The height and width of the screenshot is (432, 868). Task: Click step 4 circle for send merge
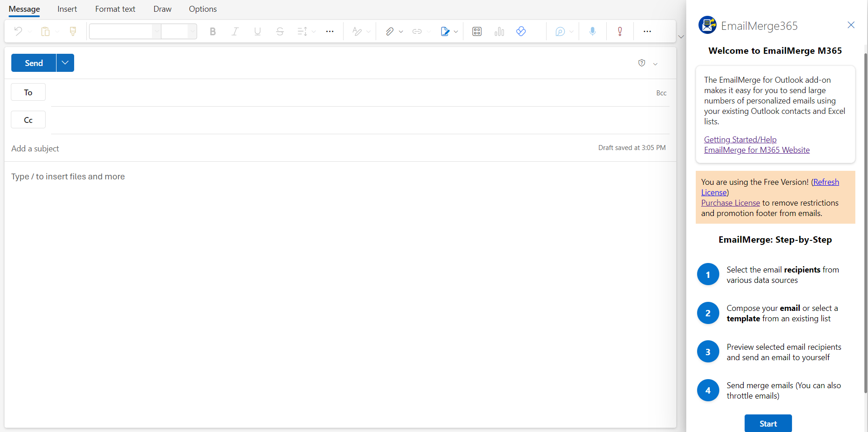708,390
